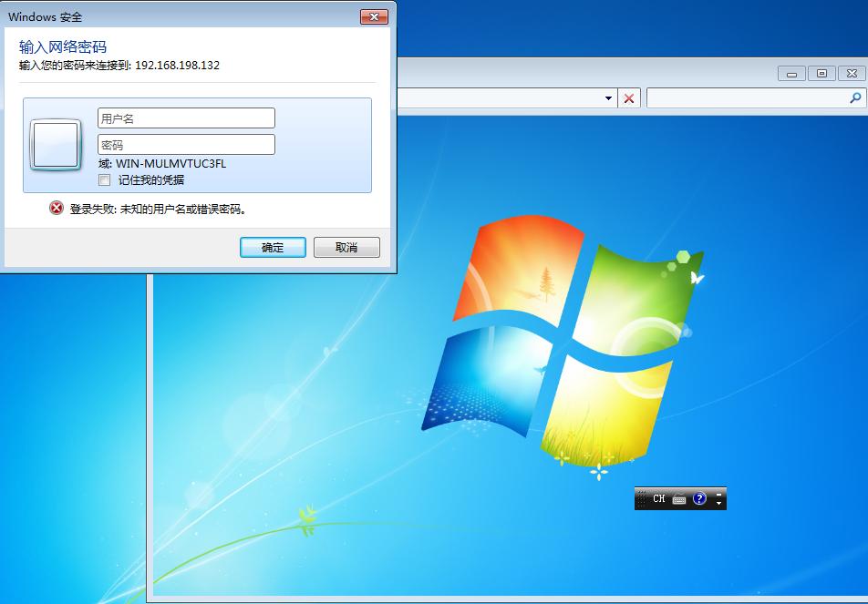Click the 确定 button
Image resolution: width=868 pixels, height=604 pixels.
pos(272,247)
